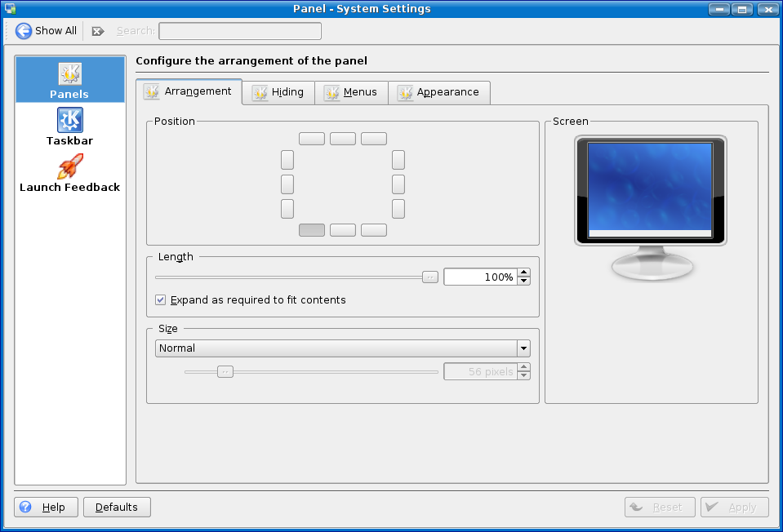
Task: Toggle Expand as required to fit contents
Action: coord(160,300)
